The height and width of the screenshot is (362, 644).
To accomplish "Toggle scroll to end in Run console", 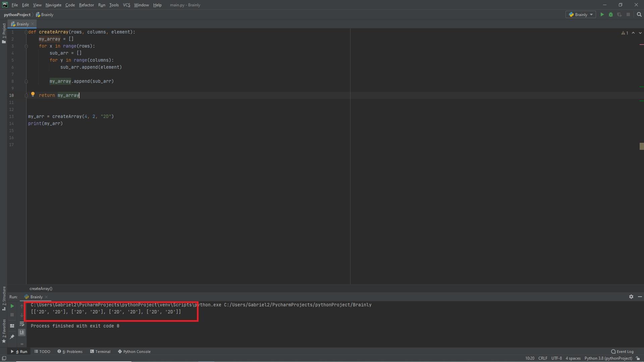I will coord(22,333).
